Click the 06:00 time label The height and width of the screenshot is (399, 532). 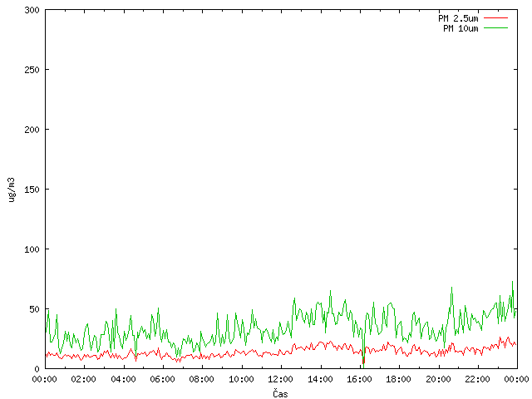pyautogui.click(x=163, y=379)
